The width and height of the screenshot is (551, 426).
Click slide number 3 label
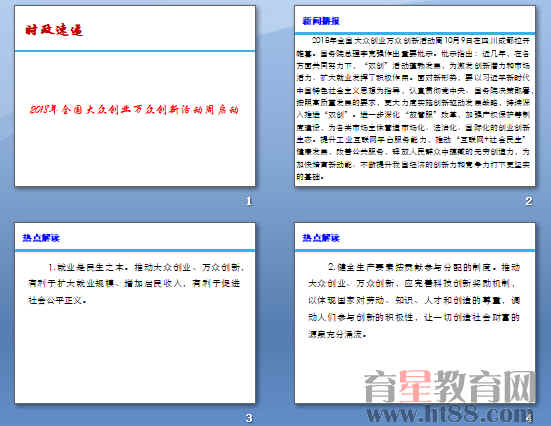tap(249, 418)
